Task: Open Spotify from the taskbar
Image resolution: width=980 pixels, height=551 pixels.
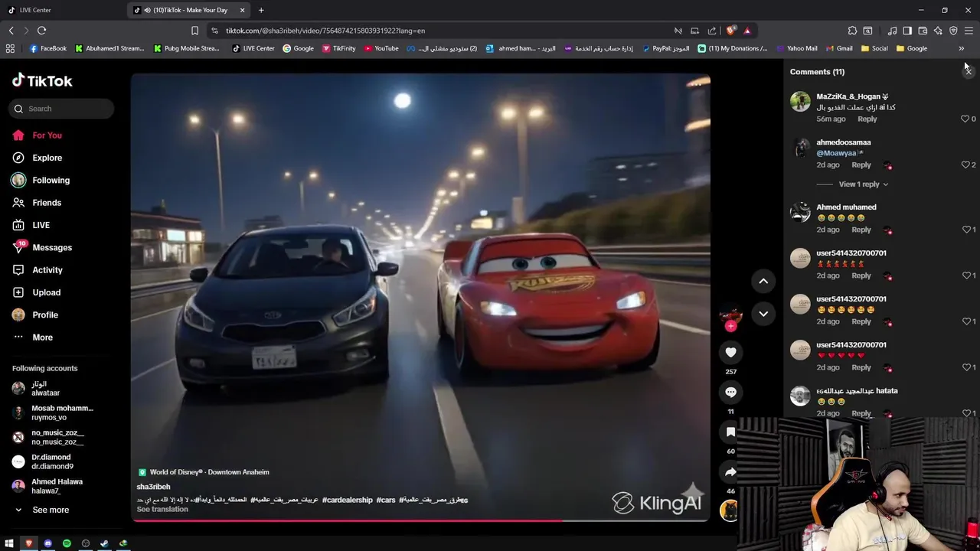Action: [x=67, y=543]
